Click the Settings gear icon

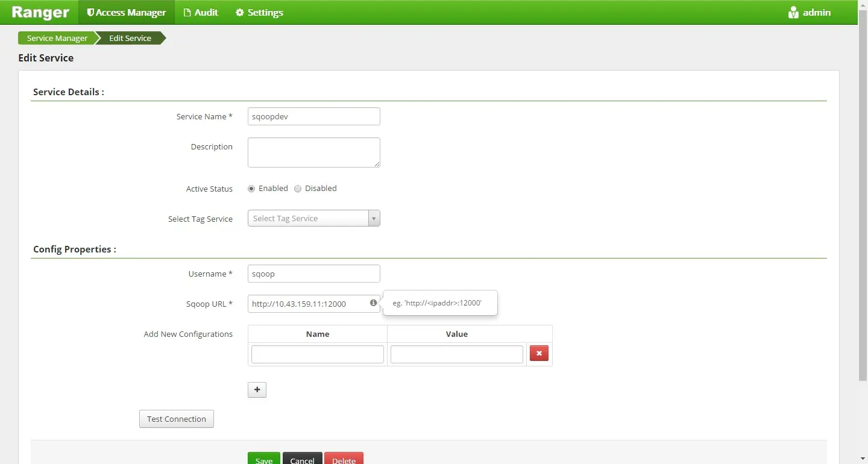(239, 12)
